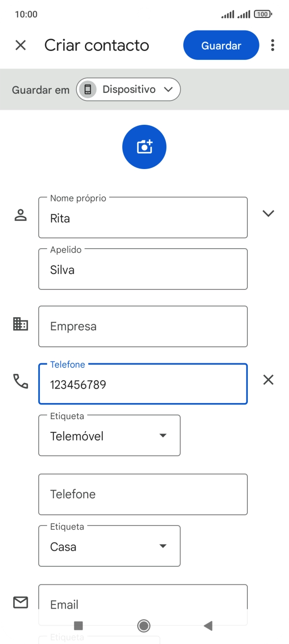Open the Casa label dropdown
This screenshot has height=644, width=289.
click(x=109, y=546)
